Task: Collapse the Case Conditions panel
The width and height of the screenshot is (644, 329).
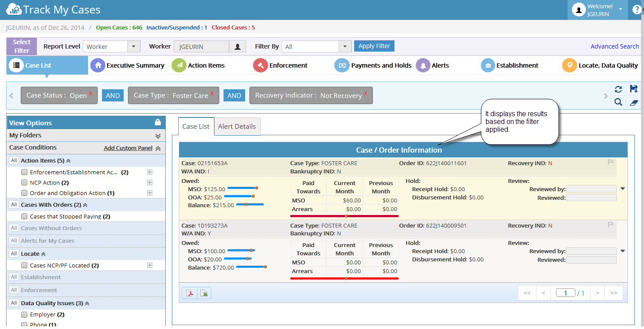Action: tap(158, 148)
